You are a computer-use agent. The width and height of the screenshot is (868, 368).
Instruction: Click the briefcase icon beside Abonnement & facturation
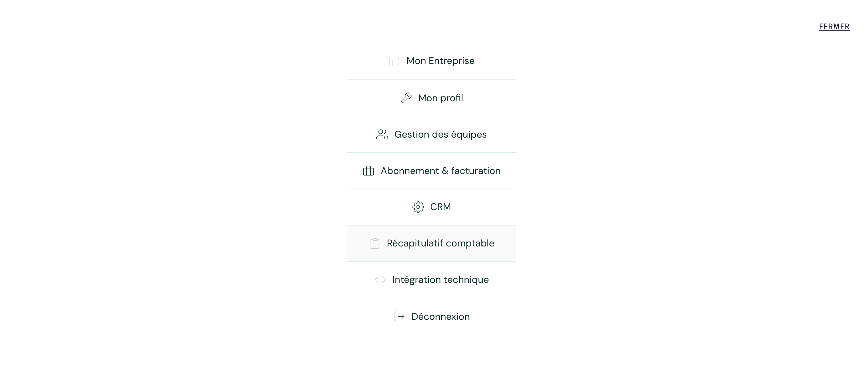pyautogui.click(x=368, y=171)
